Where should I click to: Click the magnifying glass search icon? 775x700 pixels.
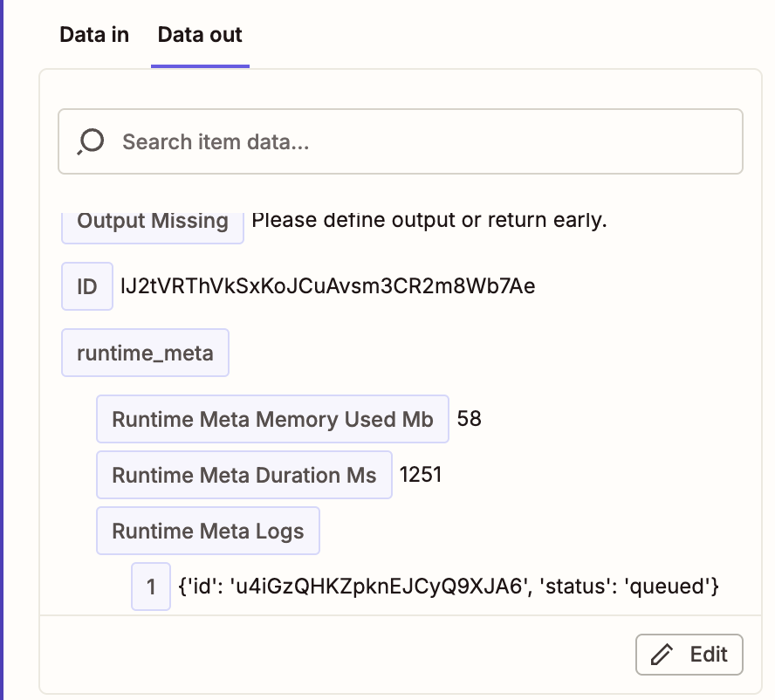[x=91, y=141]
